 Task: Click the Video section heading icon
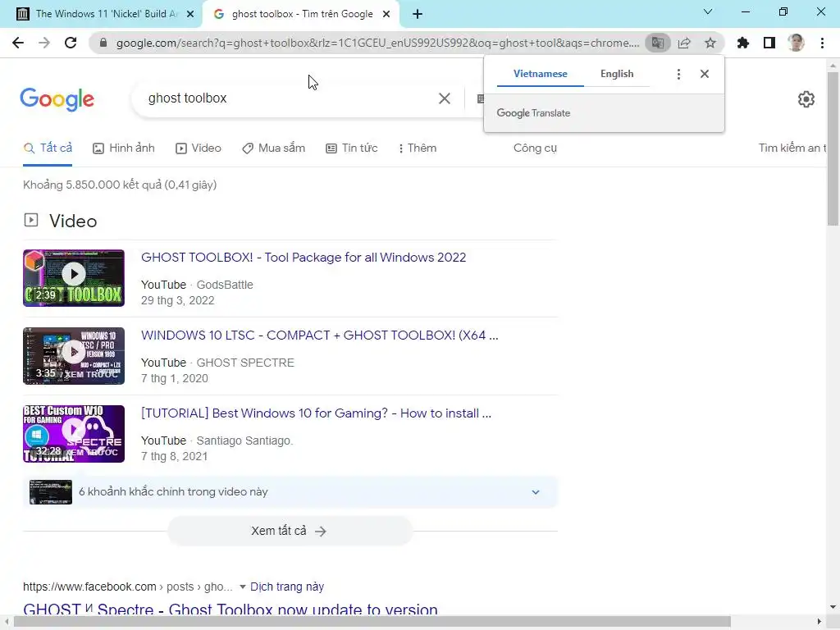click(31, 220)
